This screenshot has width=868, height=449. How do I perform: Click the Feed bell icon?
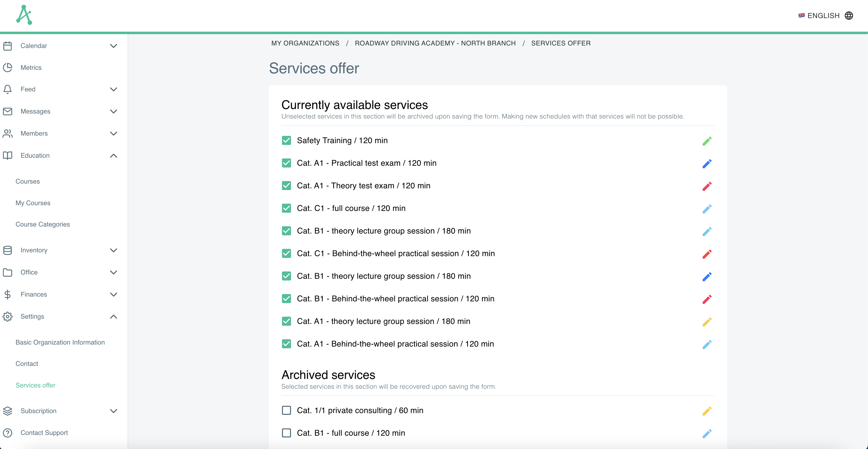coord(7,89)
